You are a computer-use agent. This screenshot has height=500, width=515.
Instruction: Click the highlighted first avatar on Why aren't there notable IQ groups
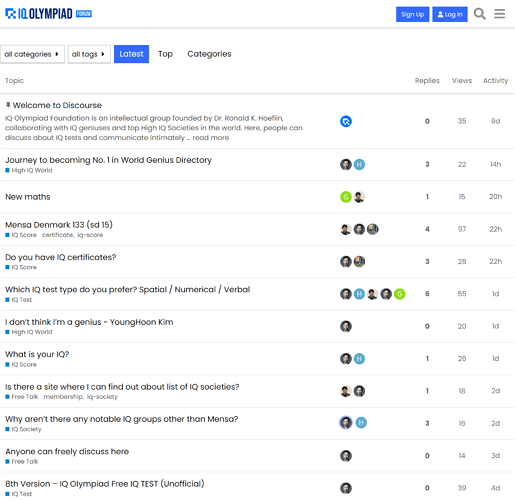[x=346, y=423]
